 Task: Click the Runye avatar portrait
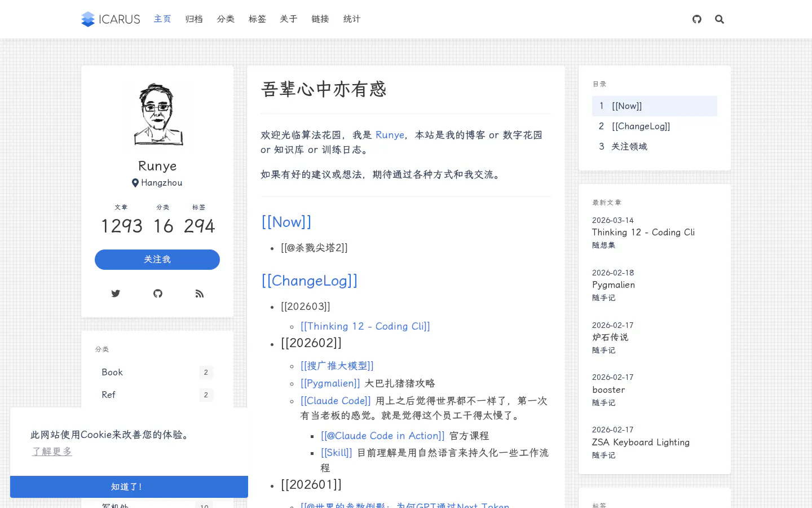click(x=157, y=115)
